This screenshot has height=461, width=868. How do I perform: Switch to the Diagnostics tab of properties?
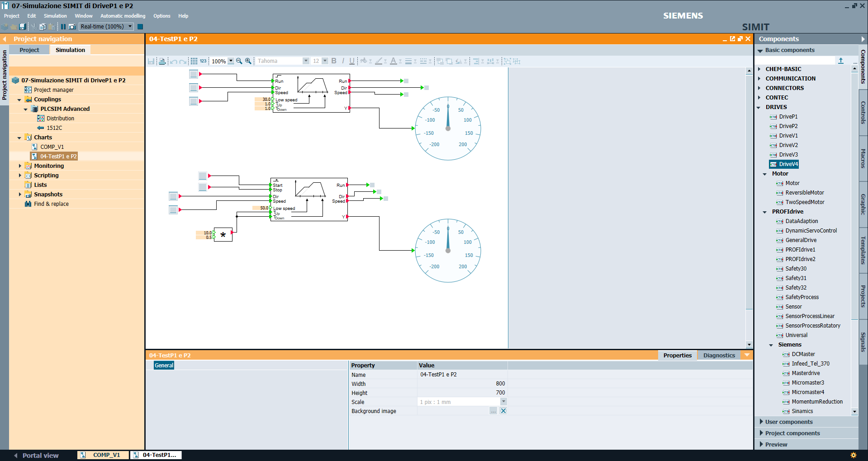pos(719,355)
